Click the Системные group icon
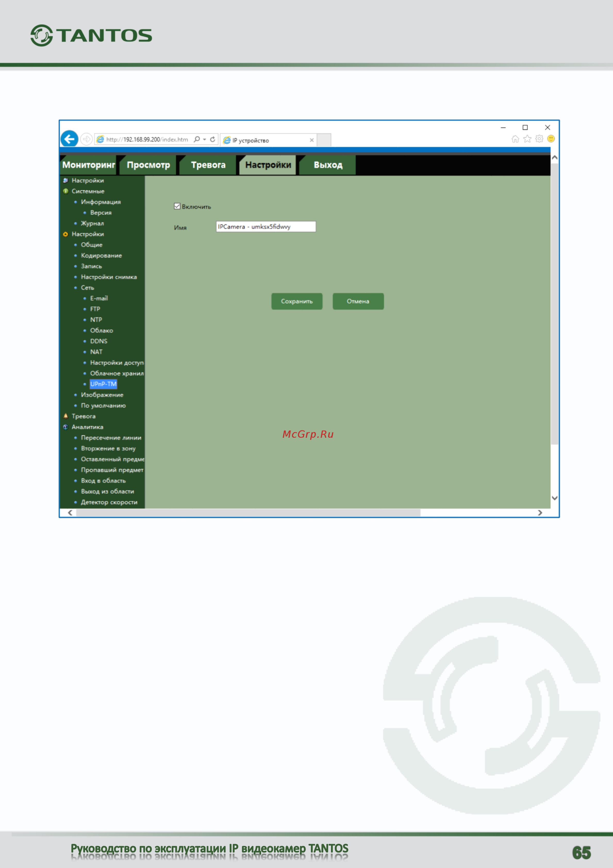The height and width of the screenshot is (868, 613). click(66, 191)
